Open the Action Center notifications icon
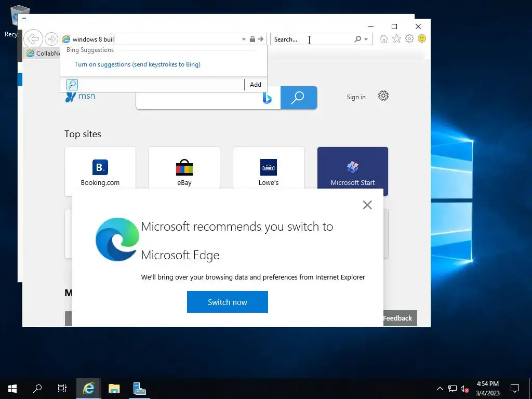This screenshot has height=399, width=532. (515, 389)
